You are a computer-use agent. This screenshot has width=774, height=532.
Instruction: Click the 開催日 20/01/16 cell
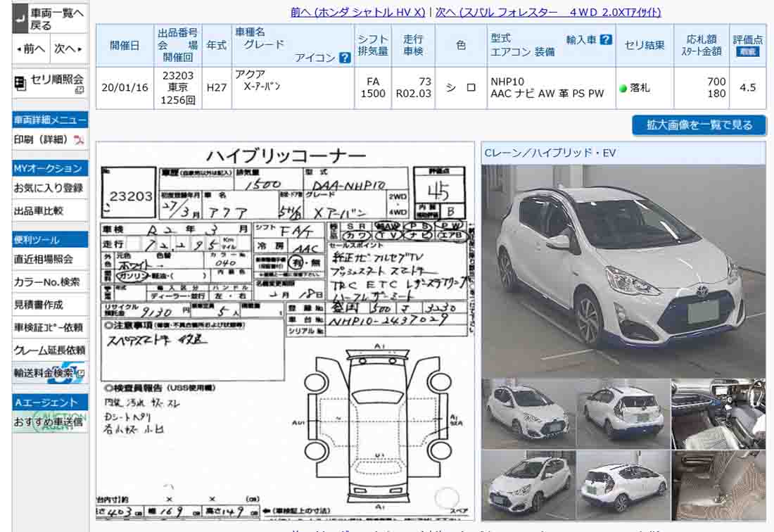click(125, 88)
